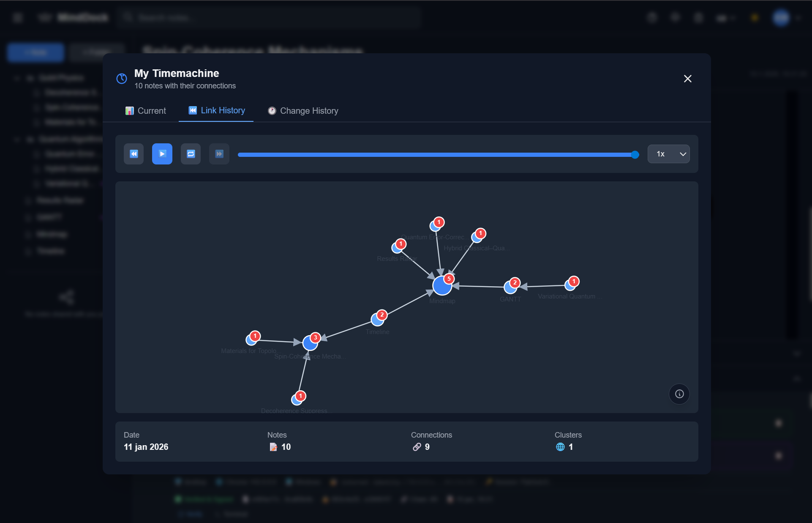The image size is (812, 523).
Task: Click the clock icon beside My Timemachine title
Action: [121, 79]
